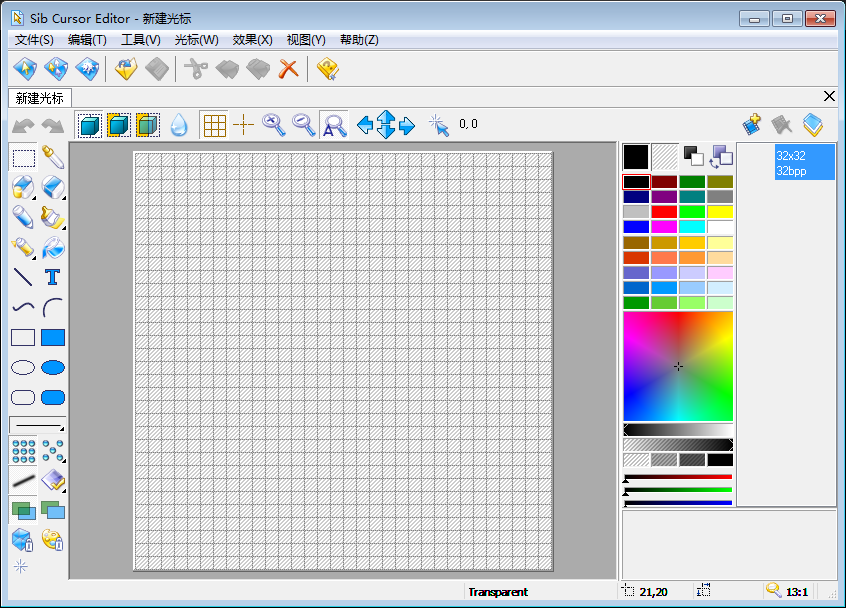Toggle third cube background mode
The height and width of the screenshot is (608, 846).
(148, 125)
